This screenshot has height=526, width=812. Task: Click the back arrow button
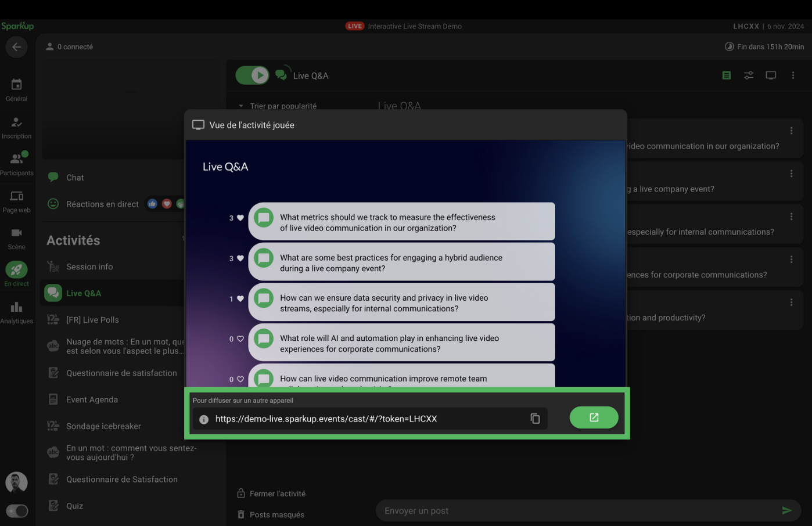(16, 47)
